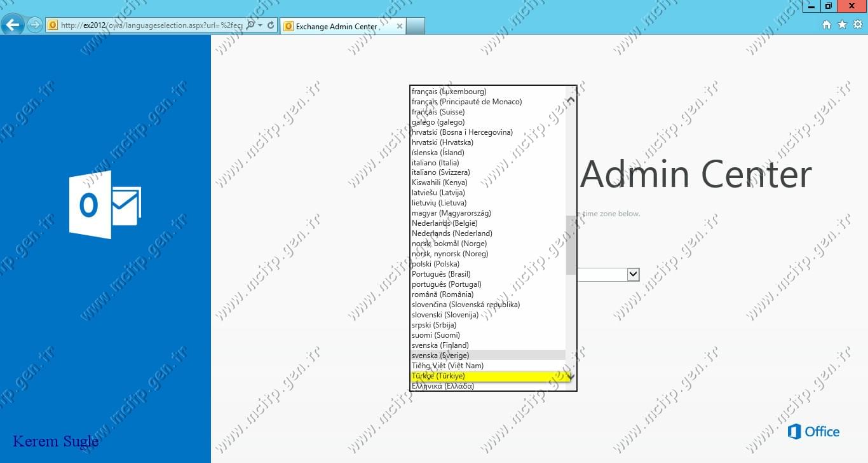The height and width of the screenshot is (463, 868).
Task: Open the address bar search magnifier
Action: click(x=250, y=25)
